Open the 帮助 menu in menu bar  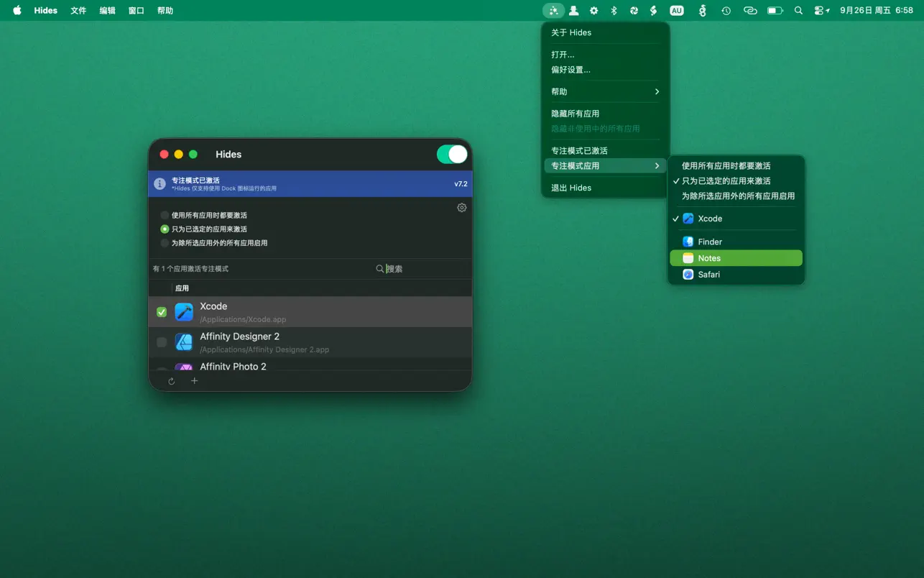pos(165,11)
